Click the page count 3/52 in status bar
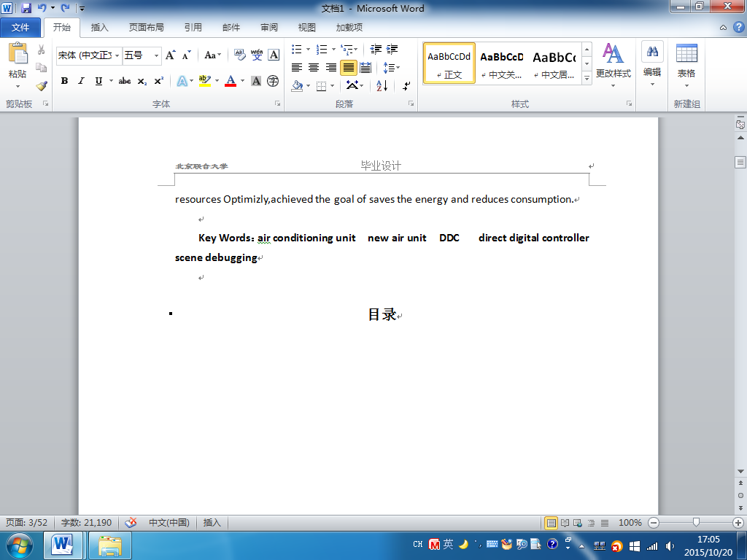 click(27, 523)
